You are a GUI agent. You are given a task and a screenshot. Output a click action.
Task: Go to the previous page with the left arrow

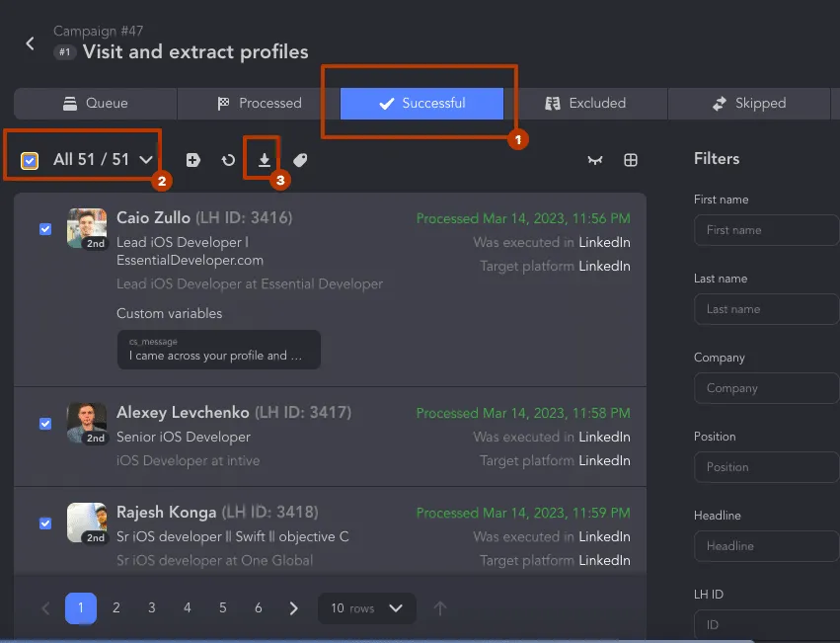coord(45,608)
